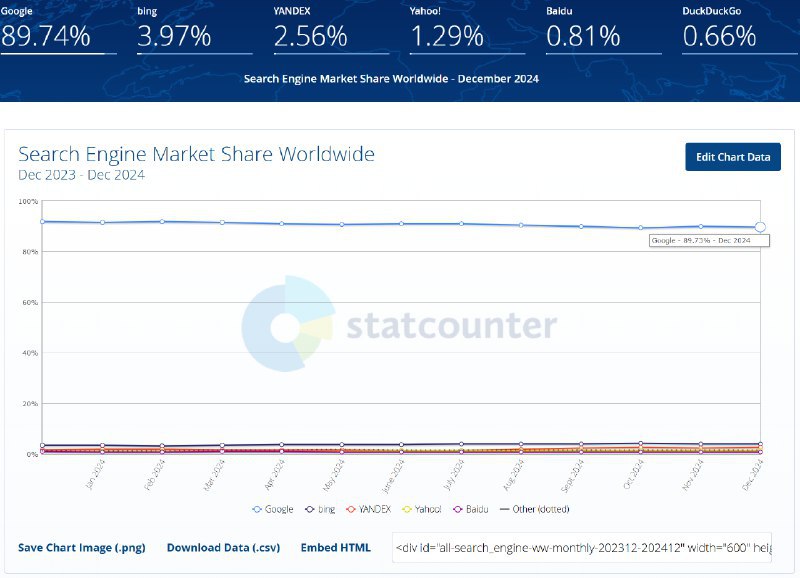The image size is (800, 578).
Task: Click the Google Dec 2024 data point
Action: (x=760, y=227)
